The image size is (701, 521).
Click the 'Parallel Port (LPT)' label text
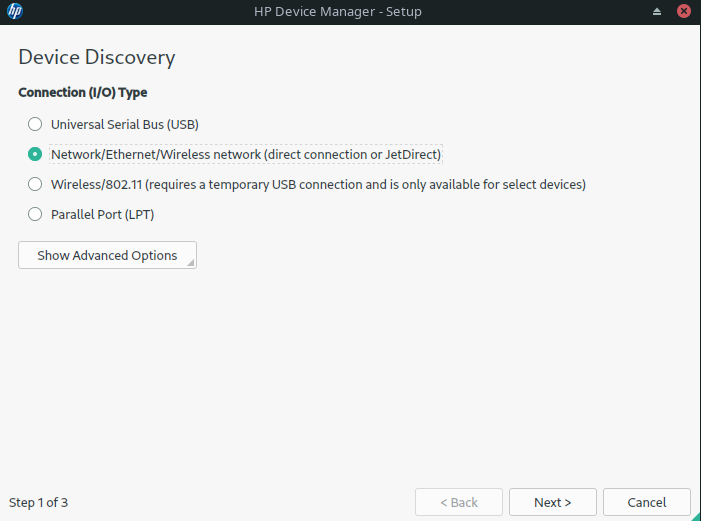(102, 214)
